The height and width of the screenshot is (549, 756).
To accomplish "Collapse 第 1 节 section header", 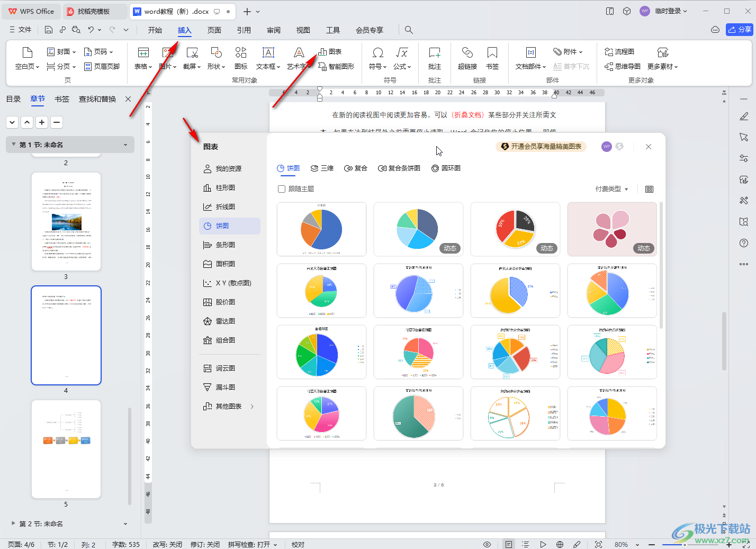I will click(70, 145).
